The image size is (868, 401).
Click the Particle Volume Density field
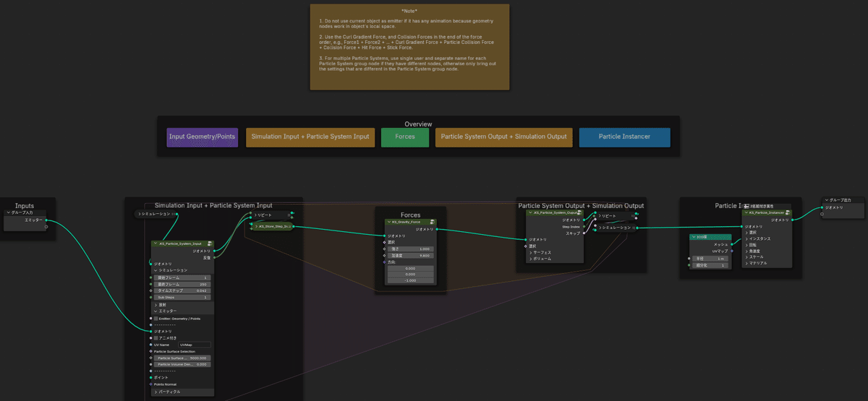point(183,364)
